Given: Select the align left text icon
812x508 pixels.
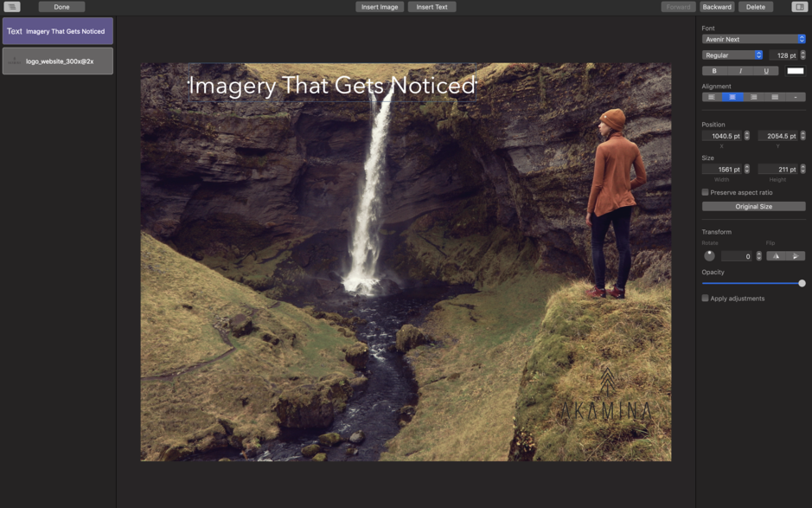Looking at the screenshot, I should pyautogui.click(x=712, y=97).
